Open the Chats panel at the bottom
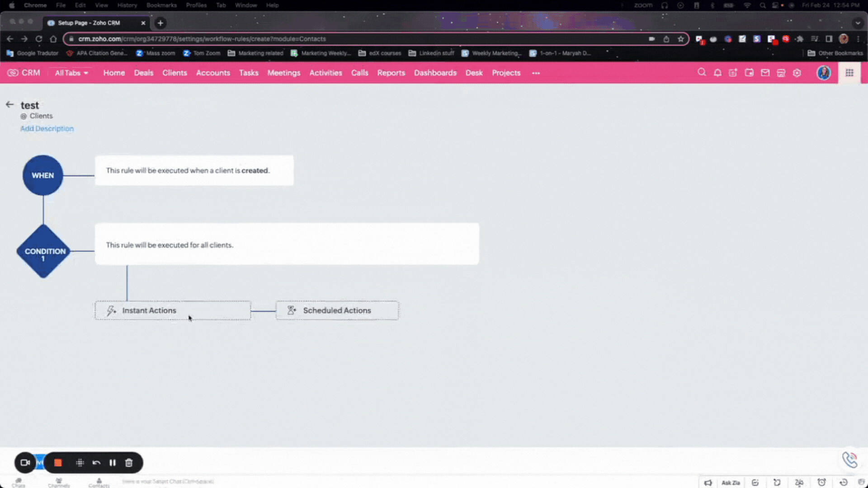868x488 pixels. point(19,483)
